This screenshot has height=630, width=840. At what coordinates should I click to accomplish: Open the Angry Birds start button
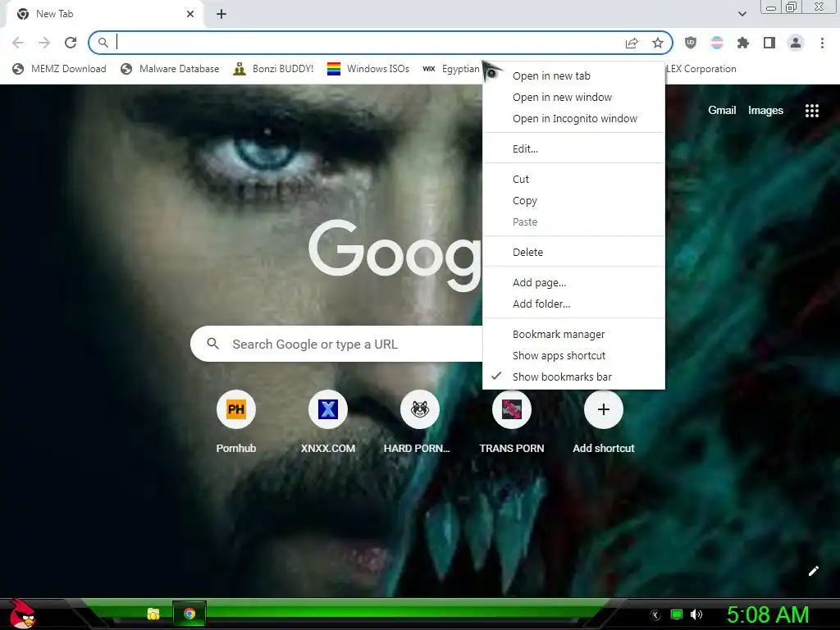[21, 614]
